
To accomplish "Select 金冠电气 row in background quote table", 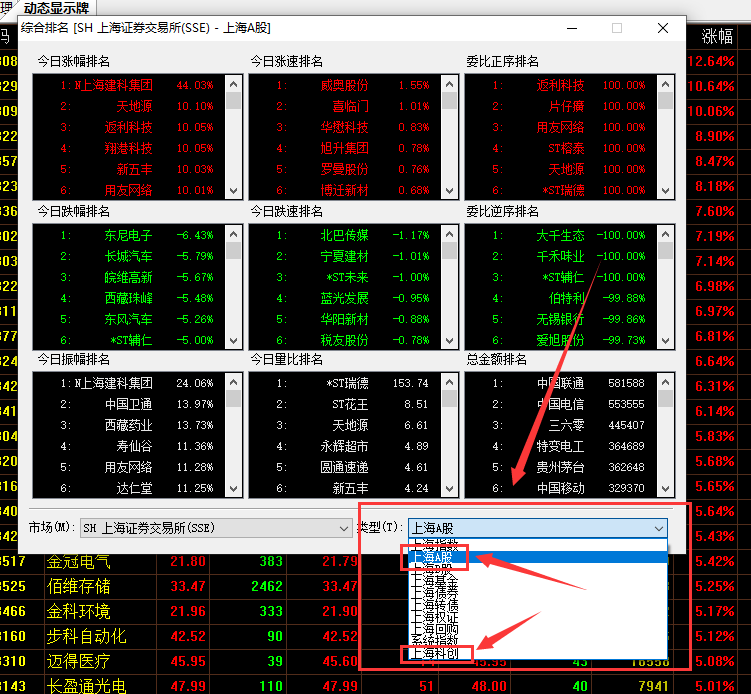I will [x=79, y=561].
